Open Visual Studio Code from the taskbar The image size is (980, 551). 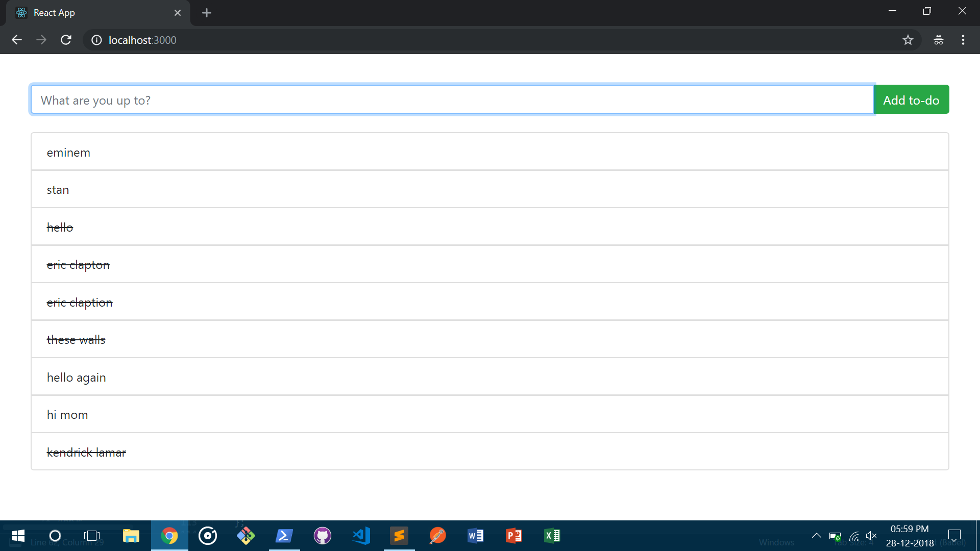(x=361, y=536)
